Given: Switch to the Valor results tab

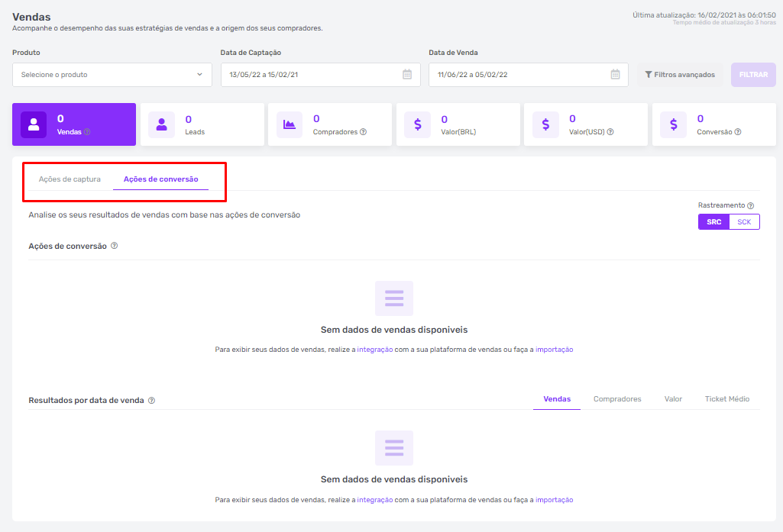Looking at the screenshot, I should 673,399.
